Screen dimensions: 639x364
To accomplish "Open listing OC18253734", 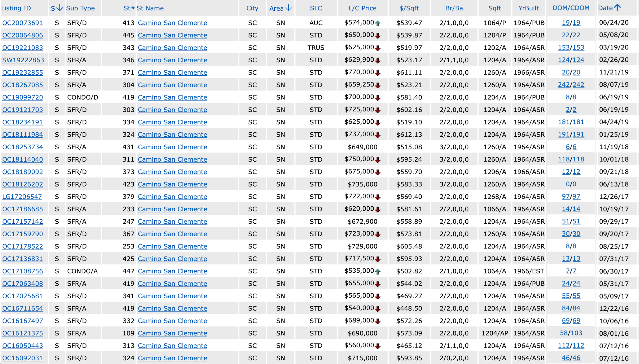I will pos(23,147).
